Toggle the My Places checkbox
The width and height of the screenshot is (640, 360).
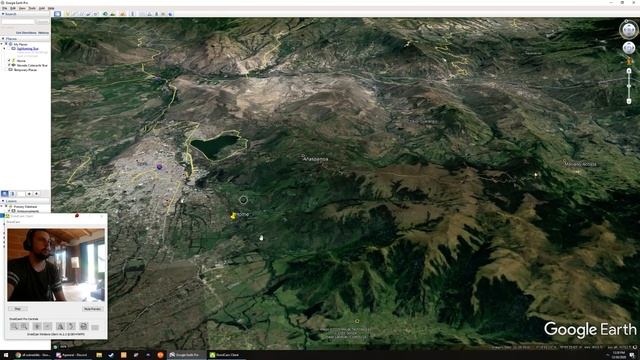(6, 44)
